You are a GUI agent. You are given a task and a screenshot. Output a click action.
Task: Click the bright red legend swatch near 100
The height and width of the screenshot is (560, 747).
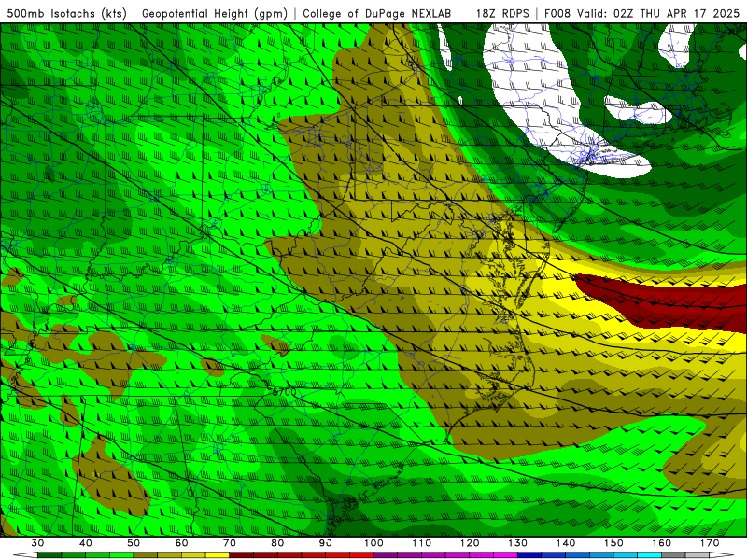point(361,555)
